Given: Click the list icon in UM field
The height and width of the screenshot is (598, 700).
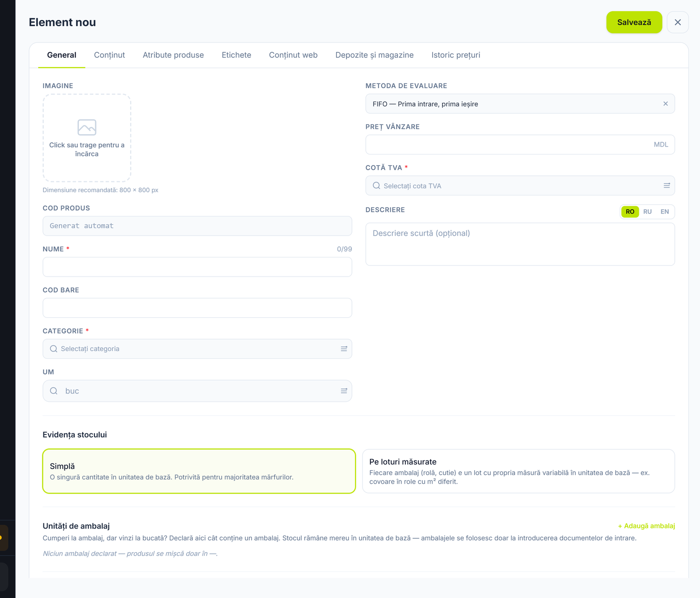Looking at the screenshot, I should 344,391.
